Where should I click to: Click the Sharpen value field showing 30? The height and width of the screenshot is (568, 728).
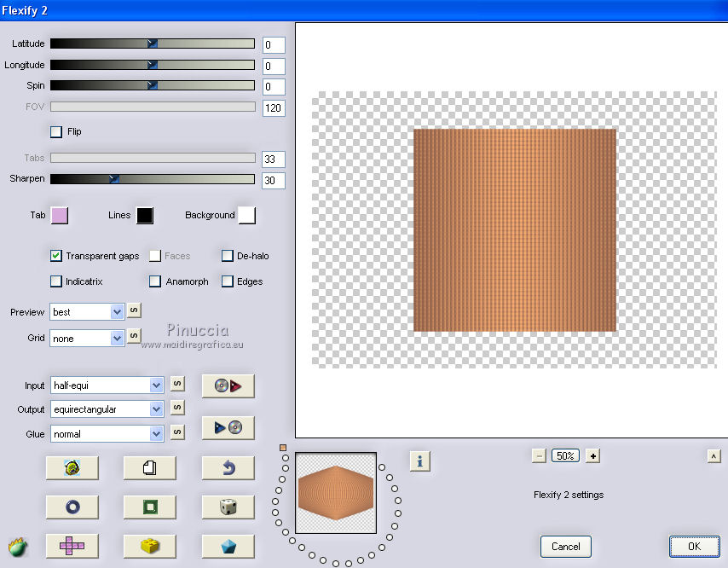pos(274,181)
